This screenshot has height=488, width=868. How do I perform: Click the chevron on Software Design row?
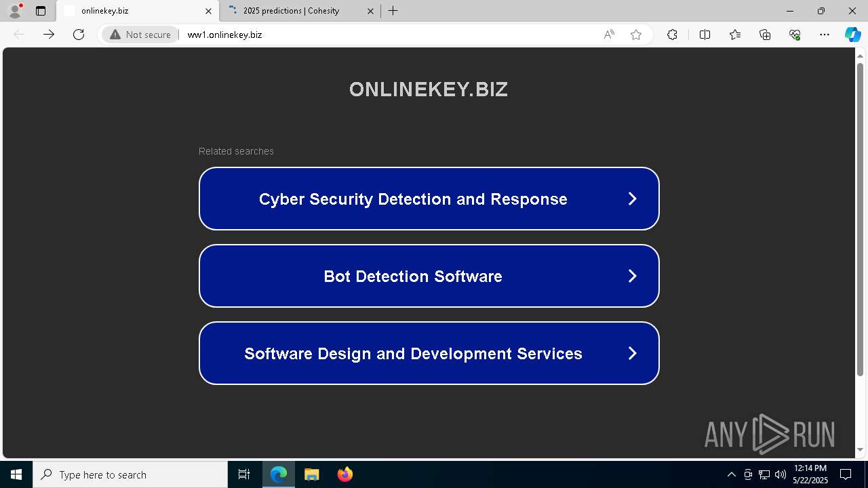632,353
